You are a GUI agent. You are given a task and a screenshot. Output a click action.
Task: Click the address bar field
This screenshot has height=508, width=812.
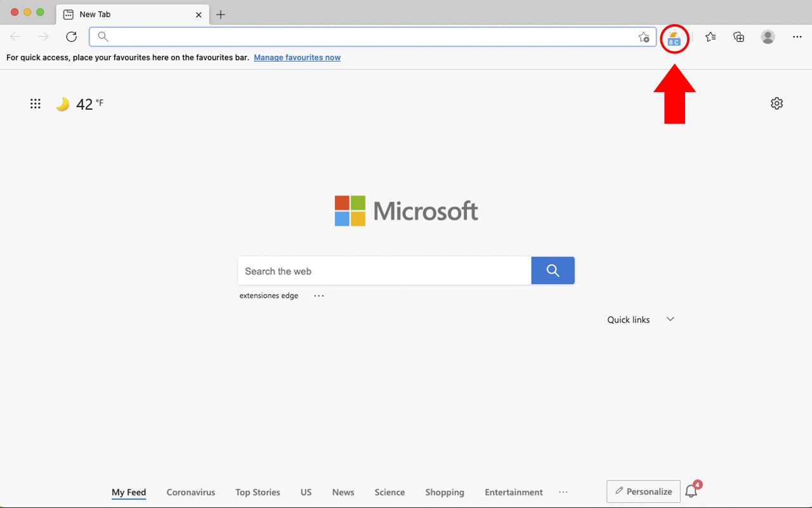[372, 37]
